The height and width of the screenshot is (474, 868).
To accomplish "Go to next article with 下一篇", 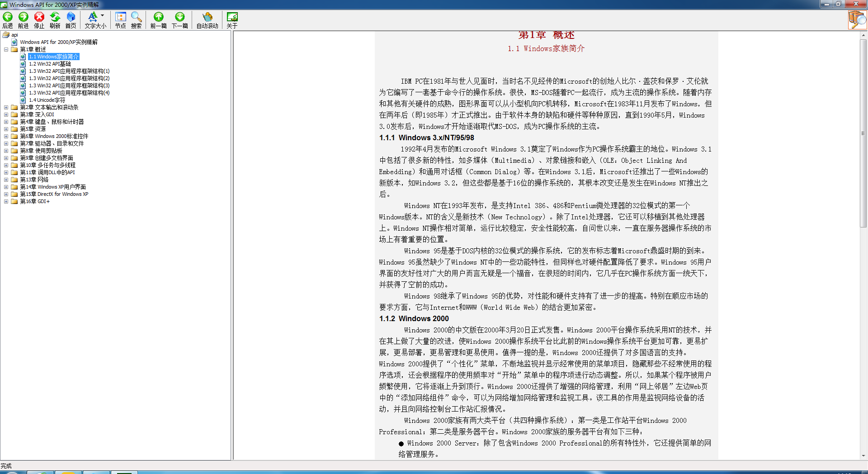I will [179, 20].
